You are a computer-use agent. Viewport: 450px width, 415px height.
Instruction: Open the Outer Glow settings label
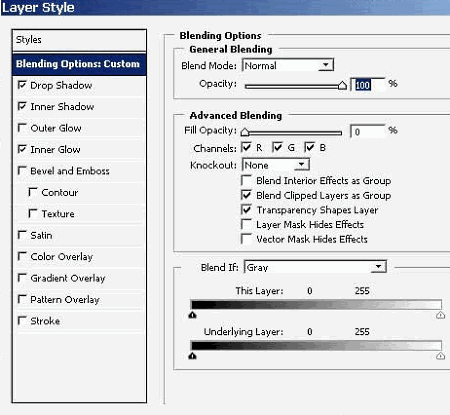coord(56,128)
